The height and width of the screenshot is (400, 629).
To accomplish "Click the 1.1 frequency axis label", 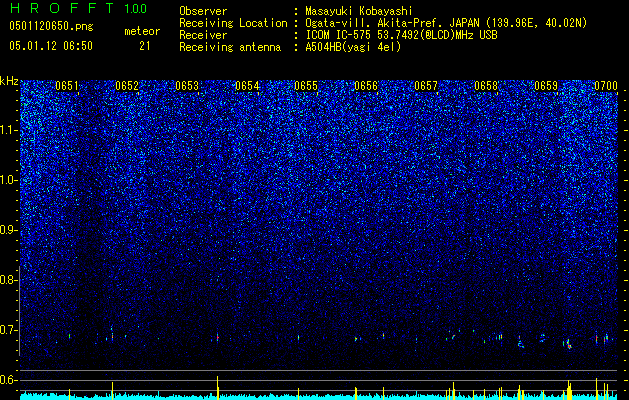I will (8, 130).
